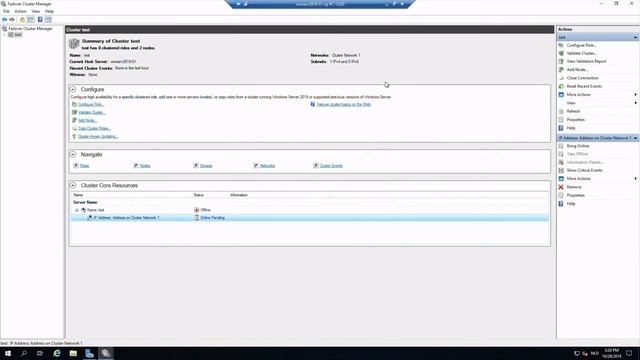Click Reset Recent Events in Actions pane

click(x=584, y=87)
